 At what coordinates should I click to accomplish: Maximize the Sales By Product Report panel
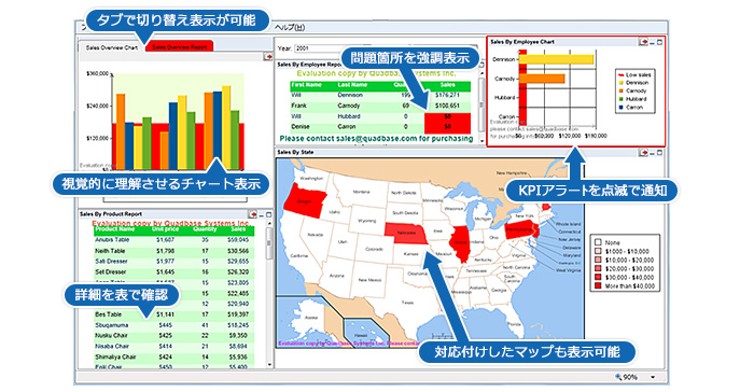(269, 215)
